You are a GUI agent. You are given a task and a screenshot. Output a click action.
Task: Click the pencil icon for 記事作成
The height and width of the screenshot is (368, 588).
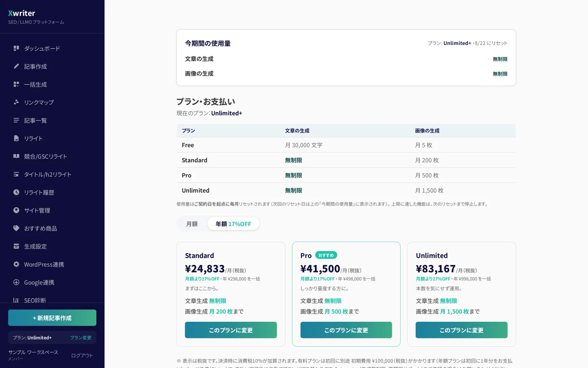pos(16,66)
